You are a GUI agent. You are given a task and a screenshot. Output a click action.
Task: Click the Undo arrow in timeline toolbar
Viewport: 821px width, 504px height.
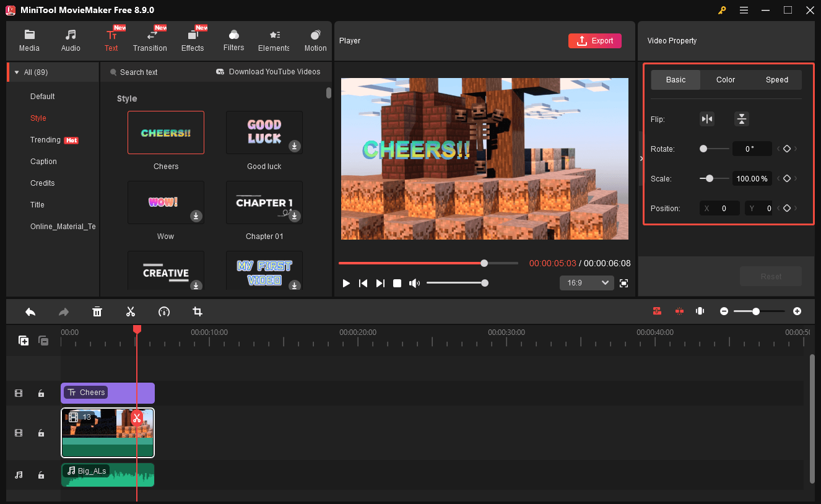[x=30, y=311]
